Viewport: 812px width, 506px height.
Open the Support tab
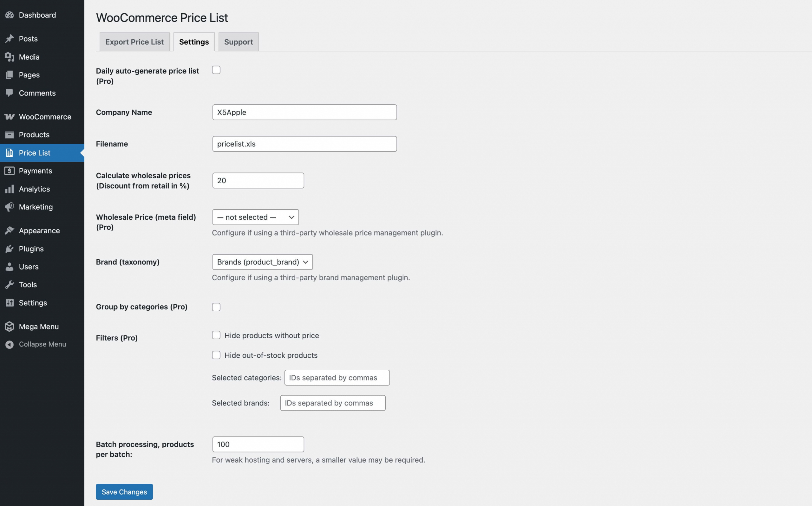[238, 42]
